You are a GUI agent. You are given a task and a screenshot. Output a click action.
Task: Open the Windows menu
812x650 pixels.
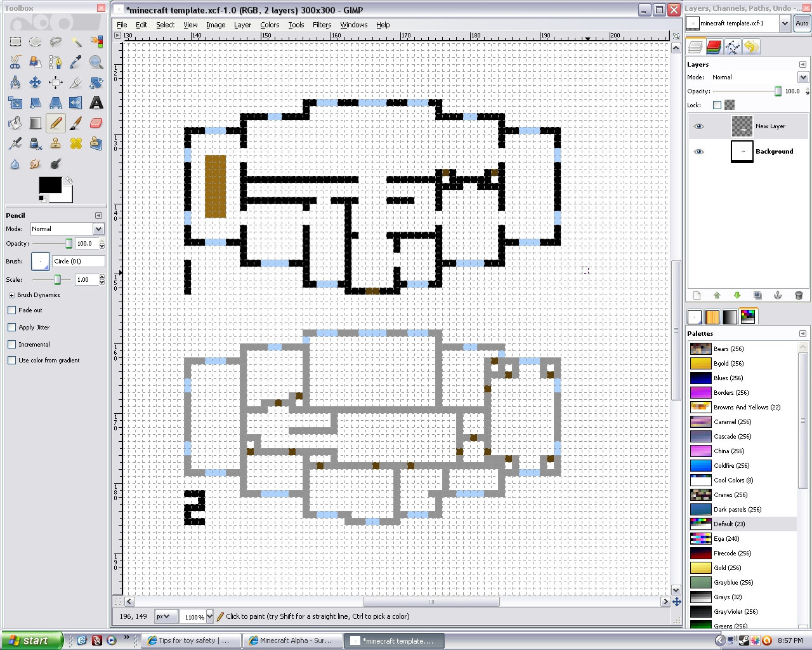(354, 25)
